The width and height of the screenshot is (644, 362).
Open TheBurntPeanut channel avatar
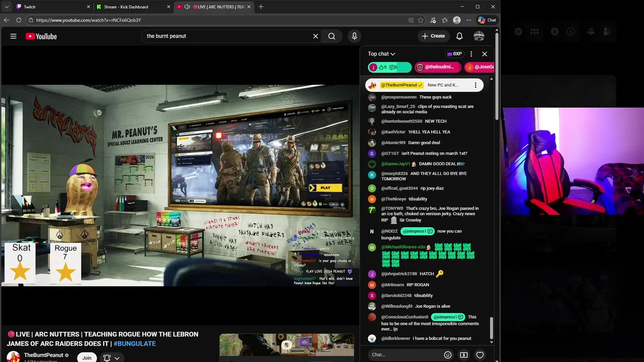point(13,357)
